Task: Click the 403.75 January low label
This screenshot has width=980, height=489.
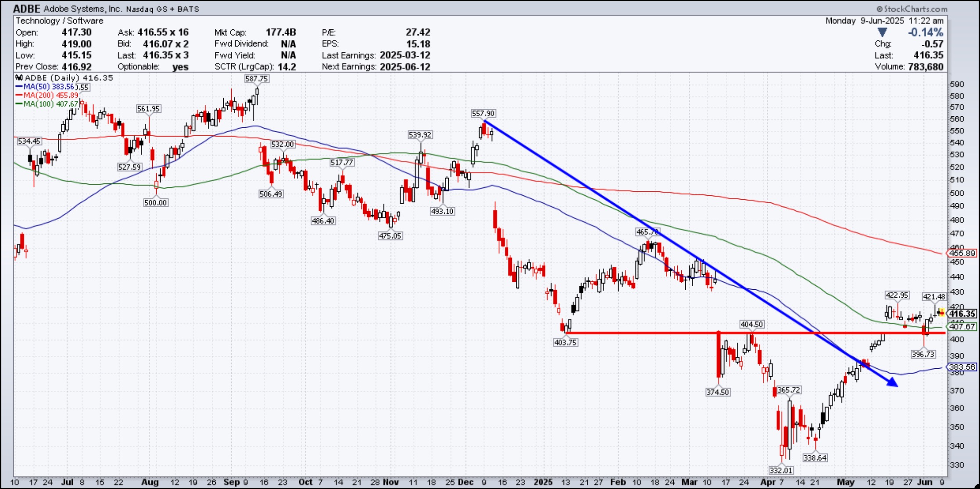Action: (565, 342)
